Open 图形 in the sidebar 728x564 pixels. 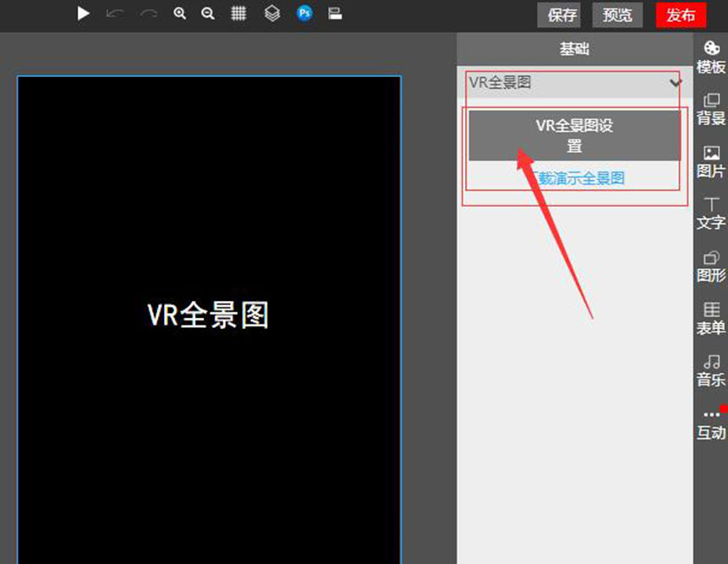[x=711, y=266]
